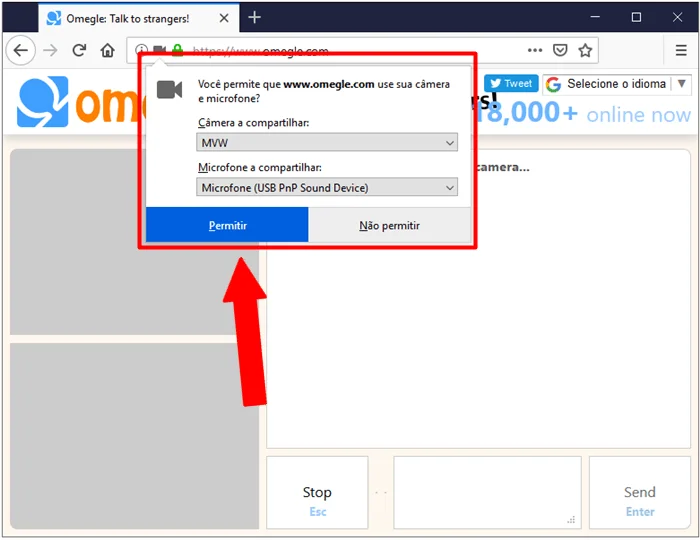Expand the Microfone USB PnP Sound Device dropdown
This screenshot has width=700, height=540.
click(x=327, y=187)
